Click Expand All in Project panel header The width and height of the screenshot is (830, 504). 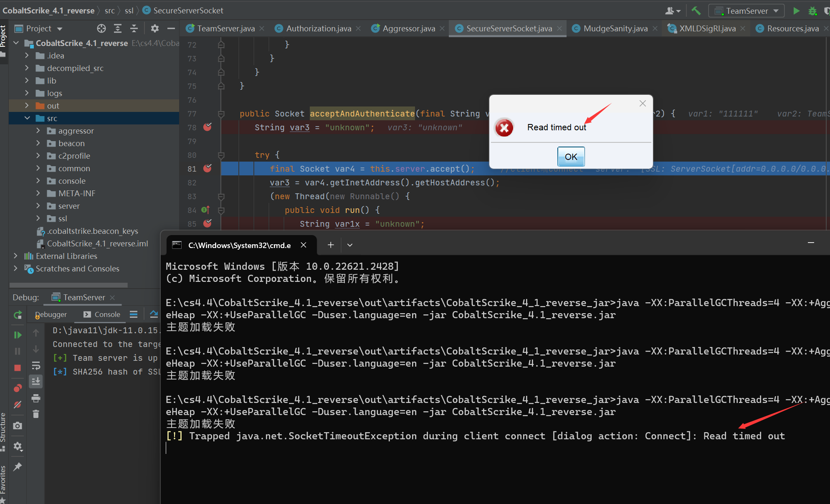(x=118, y=28)
